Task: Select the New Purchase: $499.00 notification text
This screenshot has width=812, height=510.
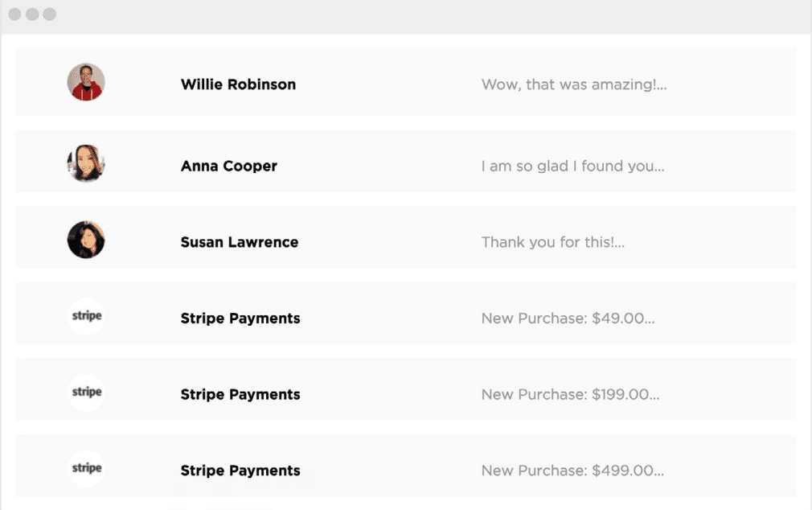Action: pyautogui.click(x=572, y=471)
